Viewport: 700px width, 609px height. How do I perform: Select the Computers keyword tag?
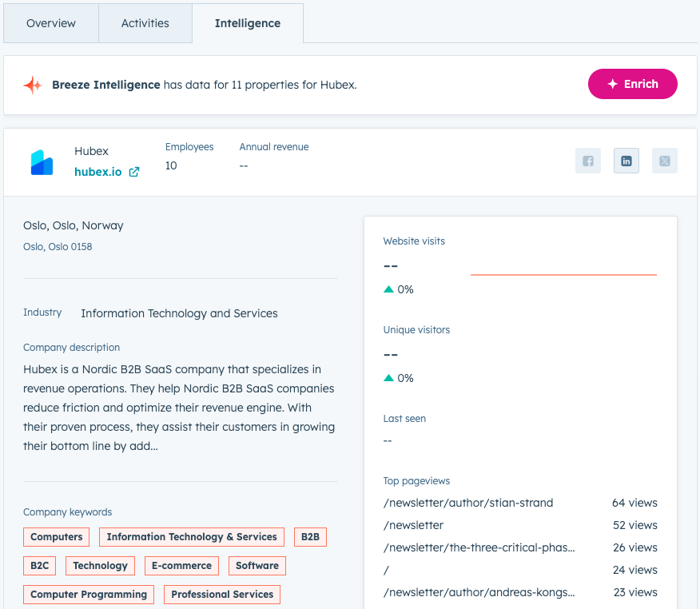56,537
